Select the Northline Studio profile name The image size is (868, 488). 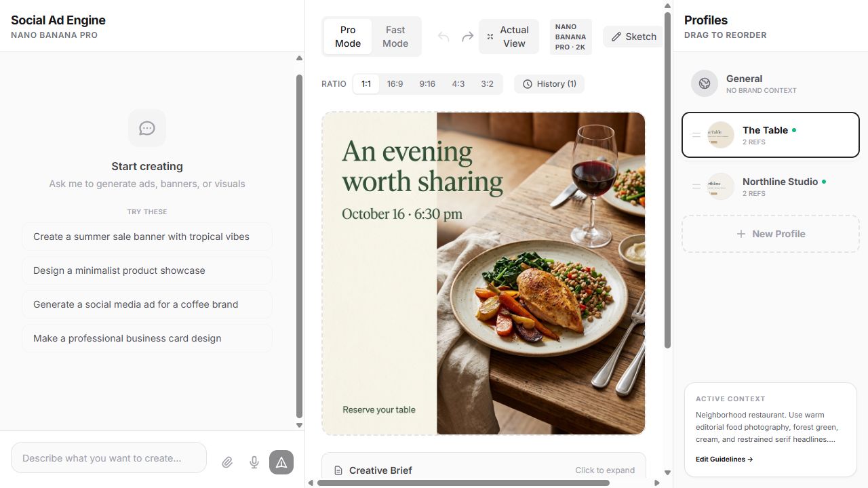coord(780,182)
